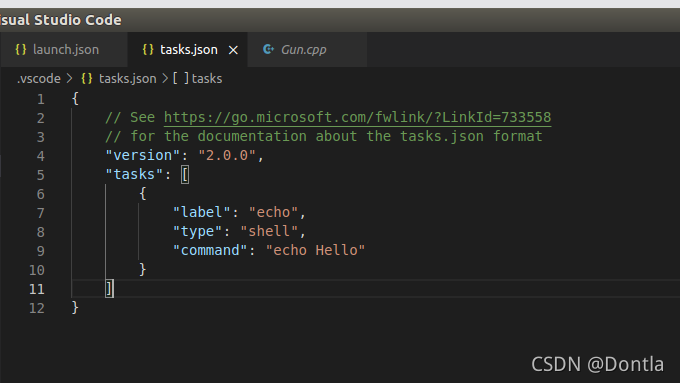Viewport: 680px width, 383px height.
Task: Click the C++ file icon on Gun.cpp tab
Action: click(268, 49)
